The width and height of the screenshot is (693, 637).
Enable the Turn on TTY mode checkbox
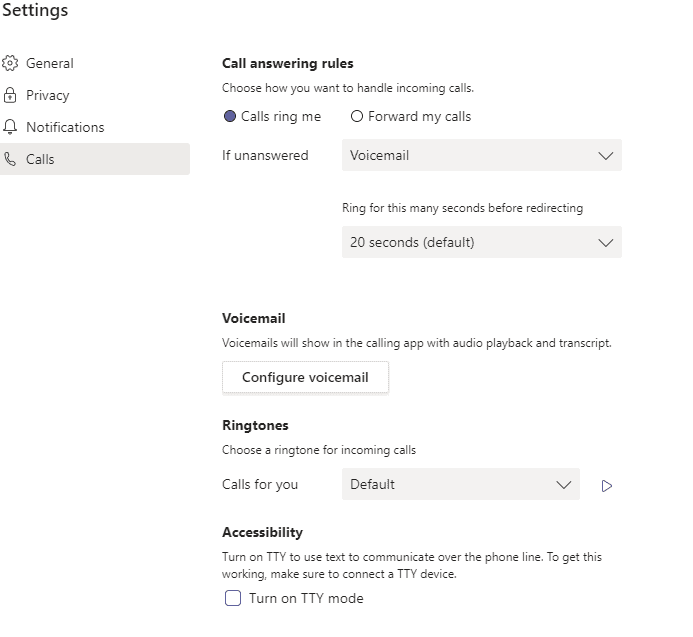pos(233,598)
